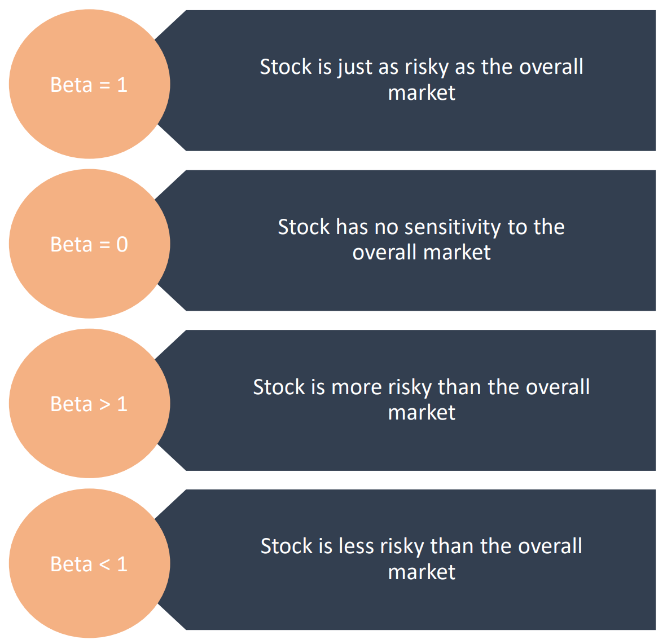Click 'Stock' in the 'more risky' sentence
Image resolution: width=667 pixels, height=644 pixels.
279,387
